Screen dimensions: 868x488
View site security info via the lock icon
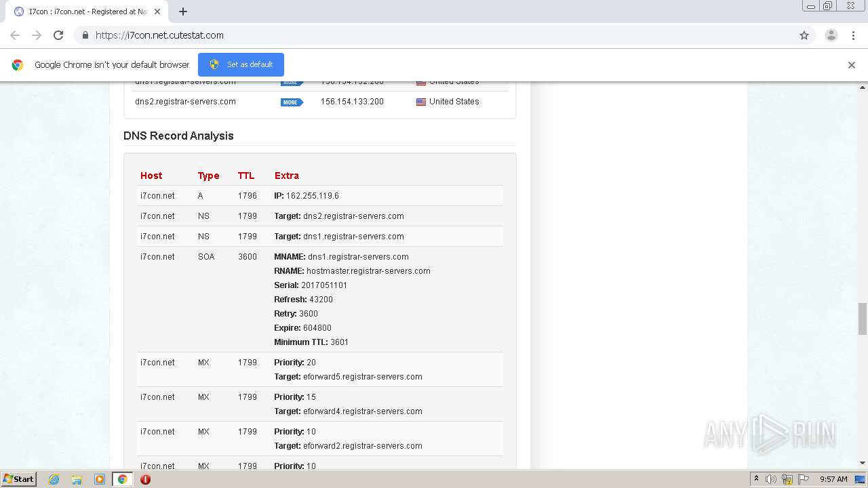click(85, 35)
